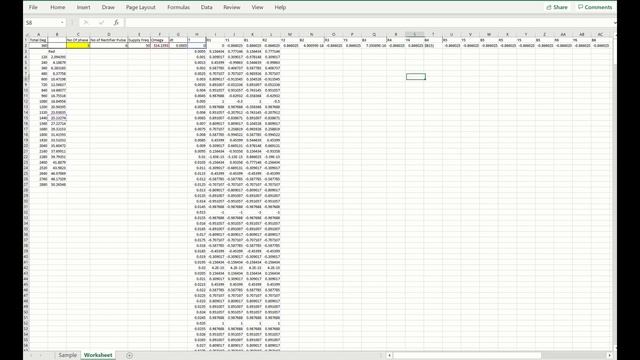Image resolution: width=640 pixels, height=360 pixels.
Task: Select column C header
Action: (x=78, y=35)
